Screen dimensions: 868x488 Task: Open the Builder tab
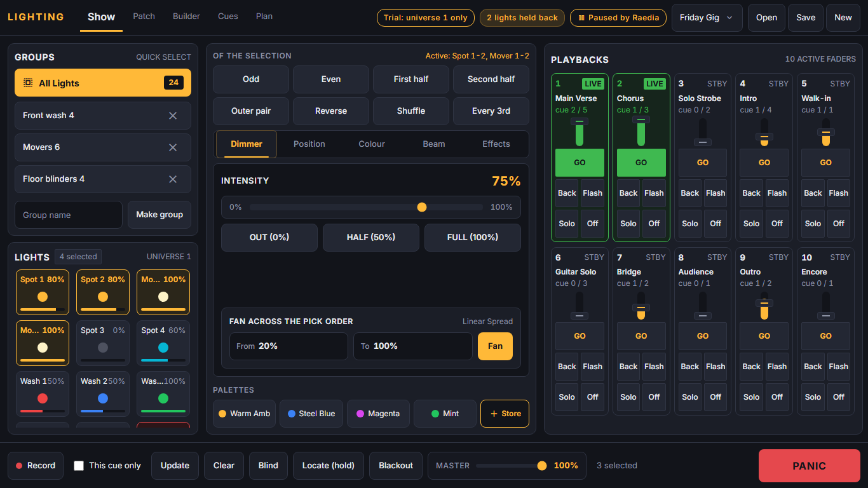click(186, 17)
